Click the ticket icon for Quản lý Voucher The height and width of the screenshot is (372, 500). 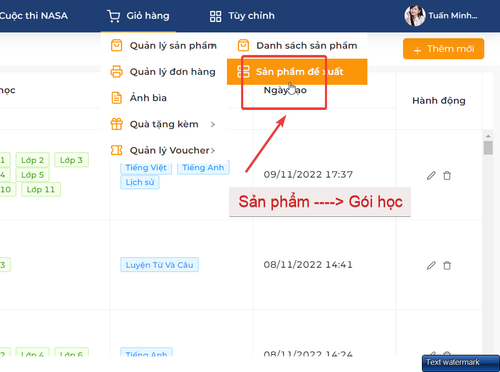(x=116, y=150)
